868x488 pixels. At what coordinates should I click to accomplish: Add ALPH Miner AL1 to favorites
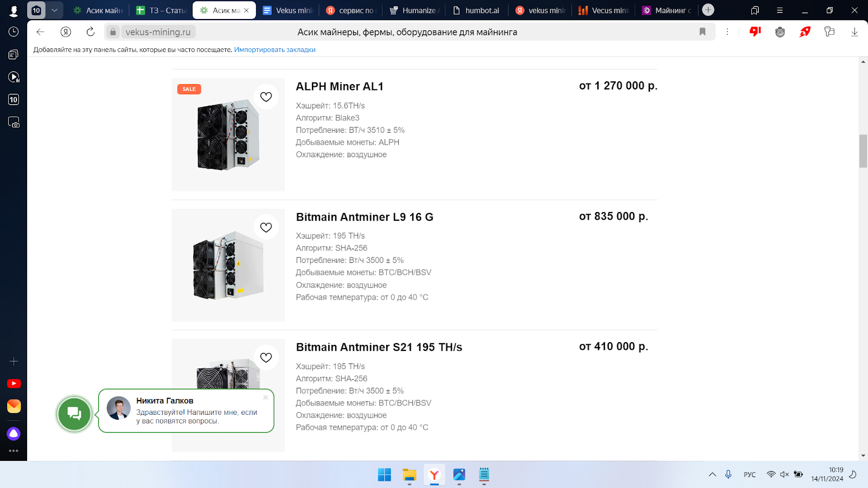point(266,97)
